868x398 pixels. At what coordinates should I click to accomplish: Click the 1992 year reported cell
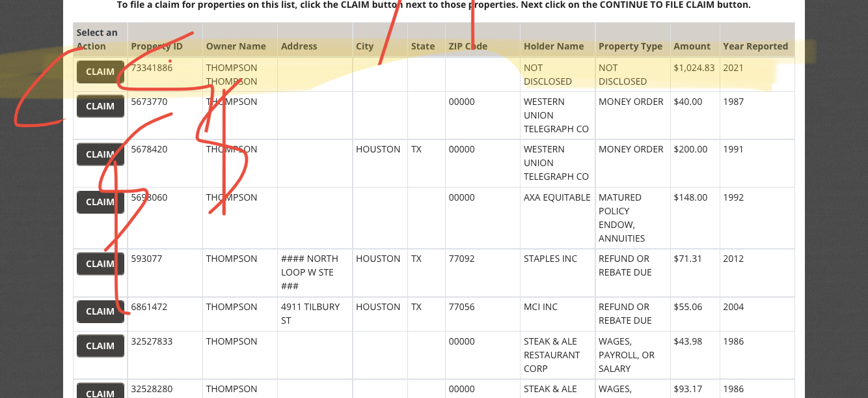click(733, 197)
